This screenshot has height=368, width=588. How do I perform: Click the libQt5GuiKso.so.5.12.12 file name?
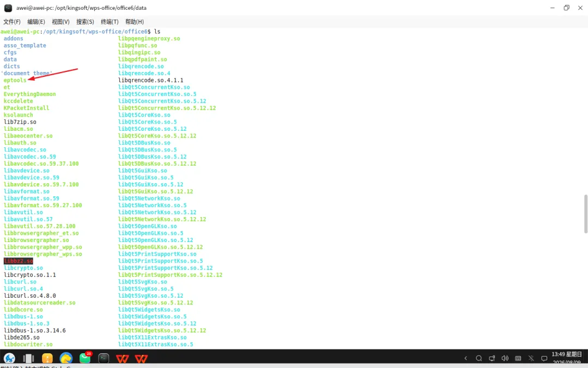[156, 191]
